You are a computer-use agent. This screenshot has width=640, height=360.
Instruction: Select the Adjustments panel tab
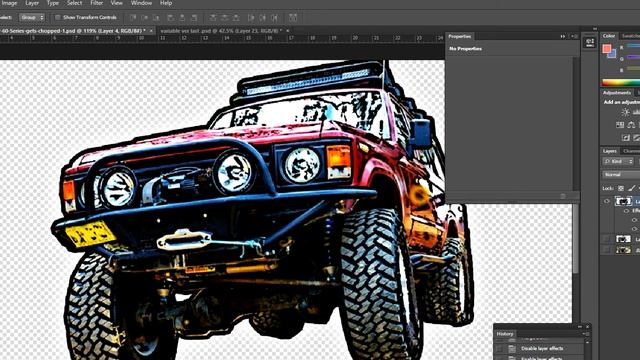point(616,93)
